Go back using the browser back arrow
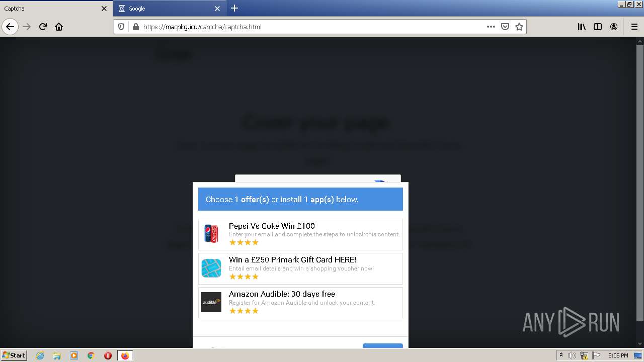Image resolution: width=644 pixels, height=362 pixels. pyautogui.click(x=10, y=27)
